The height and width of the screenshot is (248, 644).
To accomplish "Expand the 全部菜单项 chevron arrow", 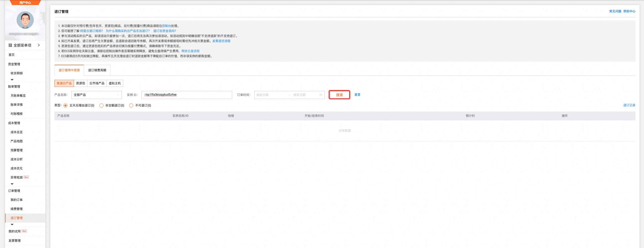I will [x=39, y=45].
